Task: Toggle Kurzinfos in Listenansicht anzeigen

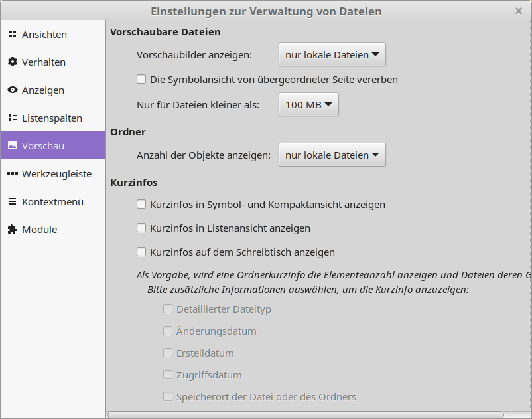Action: [141, 228]
